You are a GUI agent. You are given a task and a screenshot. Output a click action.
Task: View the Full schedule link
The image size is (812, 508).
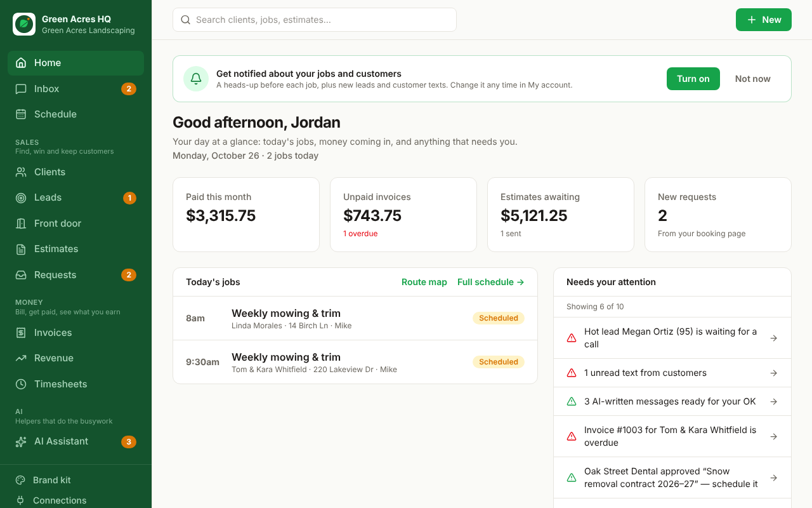(x=491, y=282)
